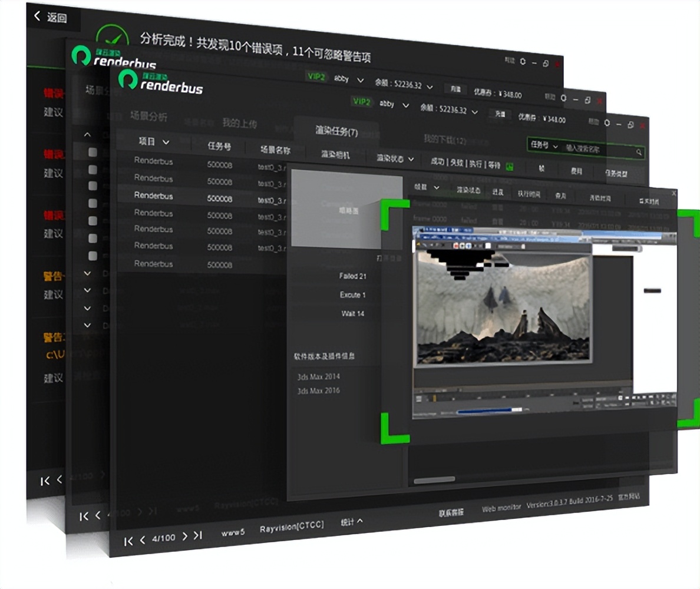Tick the third checkbox in the scene list
Viewport: 700px width, 589px height.
93,186
